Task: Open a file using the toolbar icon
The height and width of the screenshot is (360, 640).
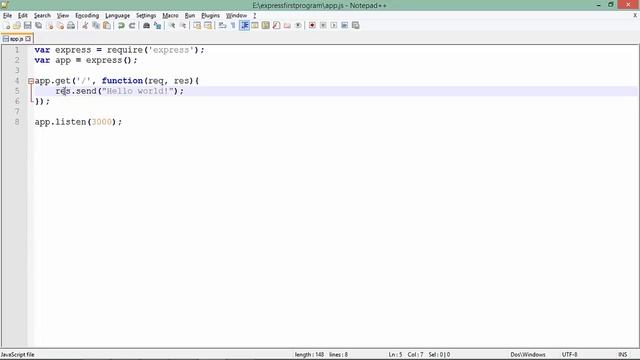Action: [17, 25]
